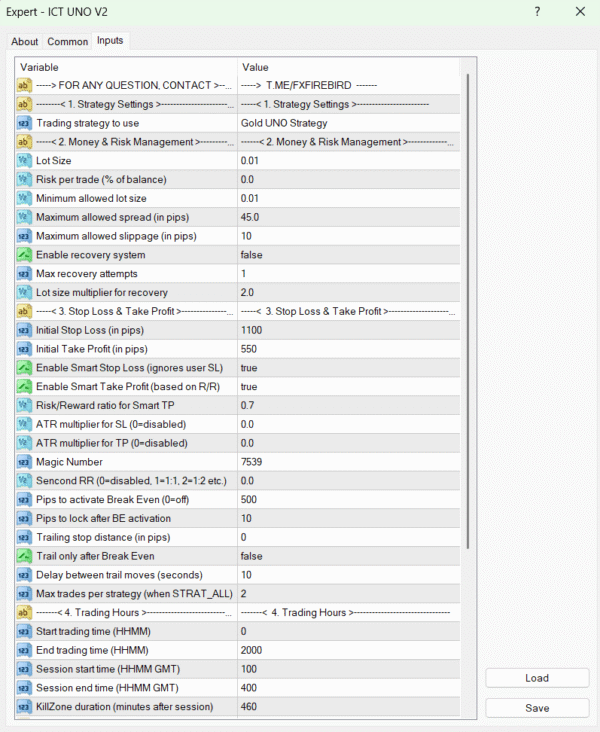Click the Maximum allowed spread value 45.0

click(250, 217)
